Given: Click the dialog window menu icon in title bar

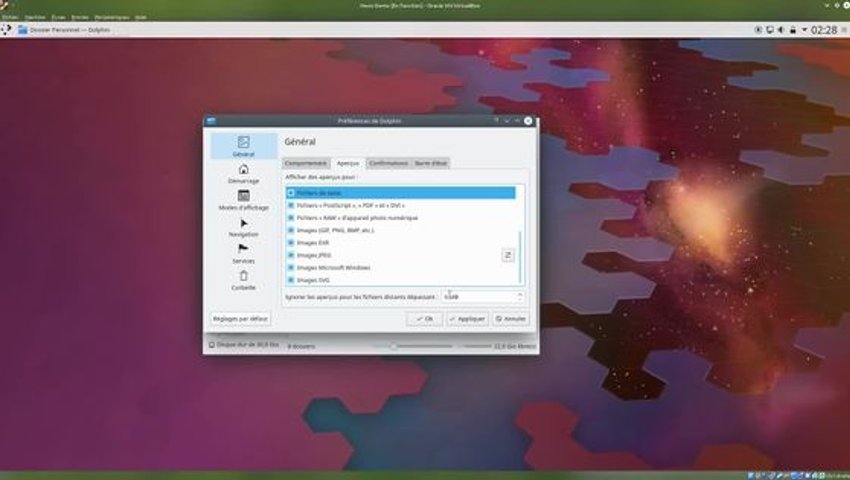Looking at the screenshot, I should tap(211, 120).
